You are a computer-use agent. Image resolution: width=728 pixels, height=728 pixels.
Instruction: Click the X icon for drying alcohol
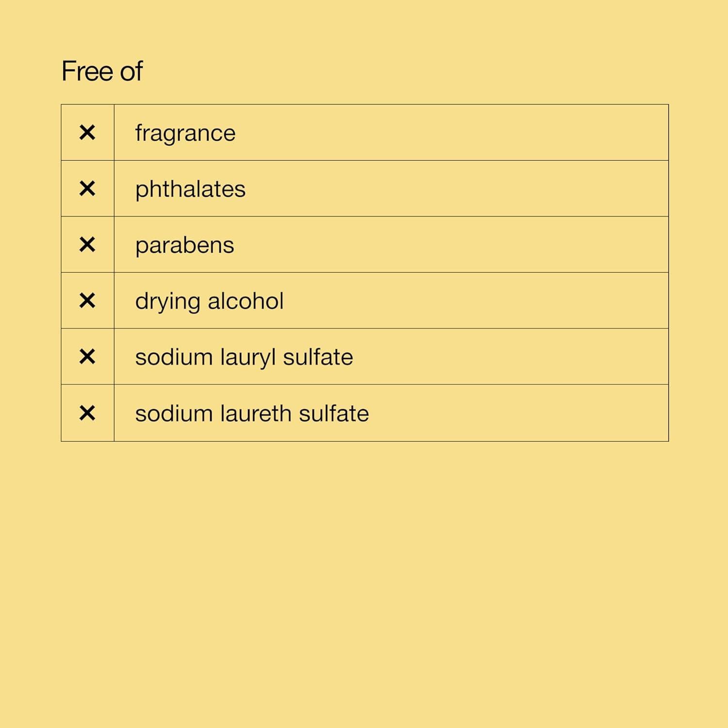[87, 301]
